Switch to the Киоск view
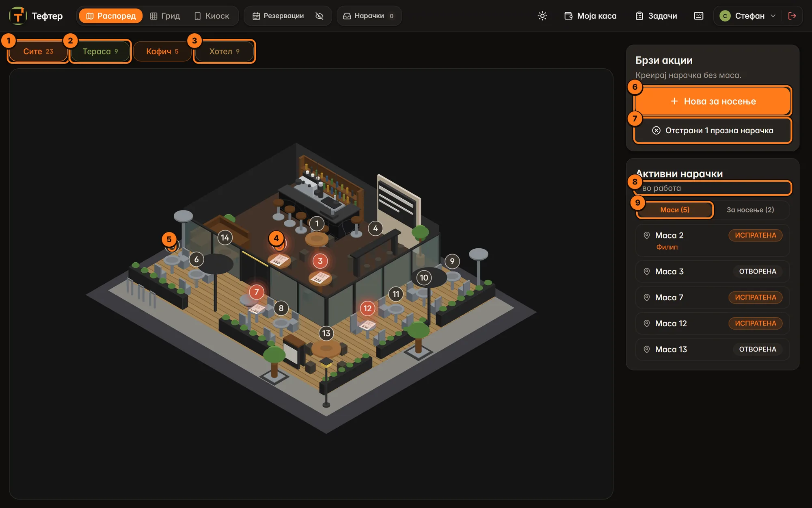The image size is (812, 508). 212,16
